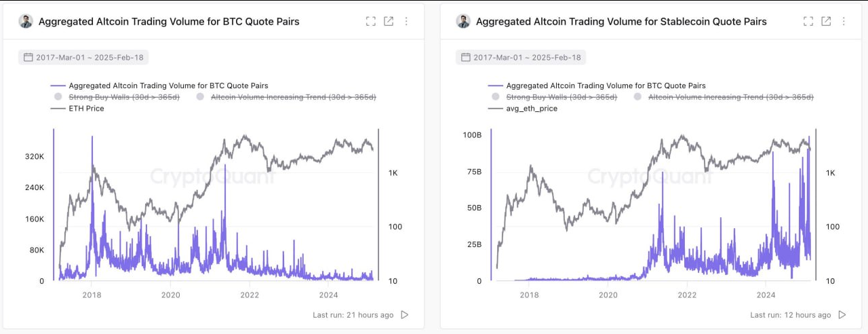Screen dimensions: 868x334
Task: Run the BTC Quote Pairs query again
Action: coord(405,315)
